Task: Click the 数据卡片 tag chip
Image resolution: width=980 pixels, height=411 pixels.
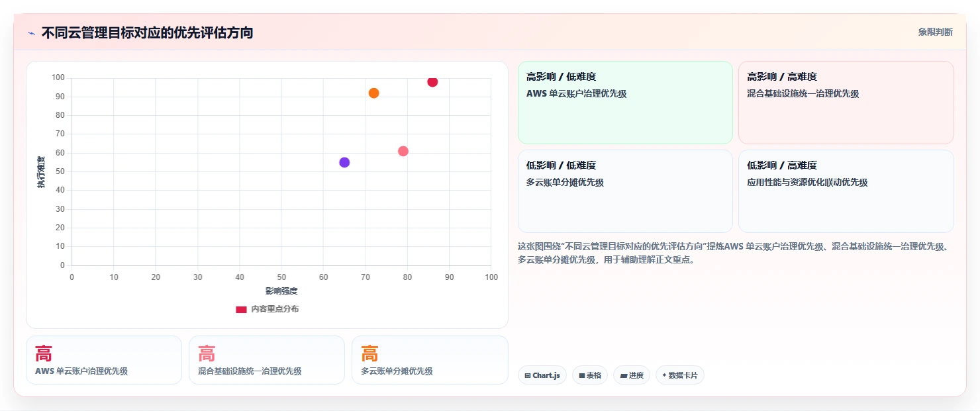Action: [679, 375]
